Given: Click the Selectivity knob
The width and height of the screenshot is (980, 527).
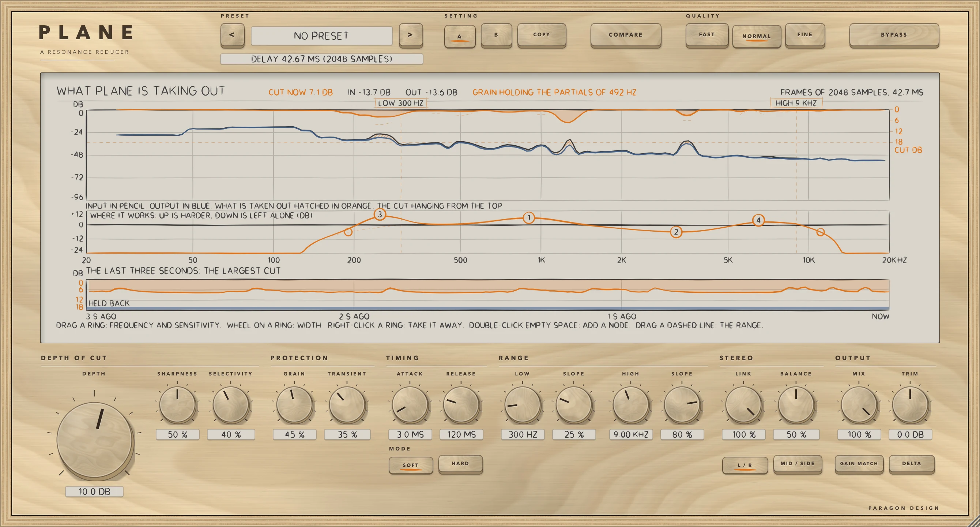Looking at the screenshot, I should click(x=230, y=405).
